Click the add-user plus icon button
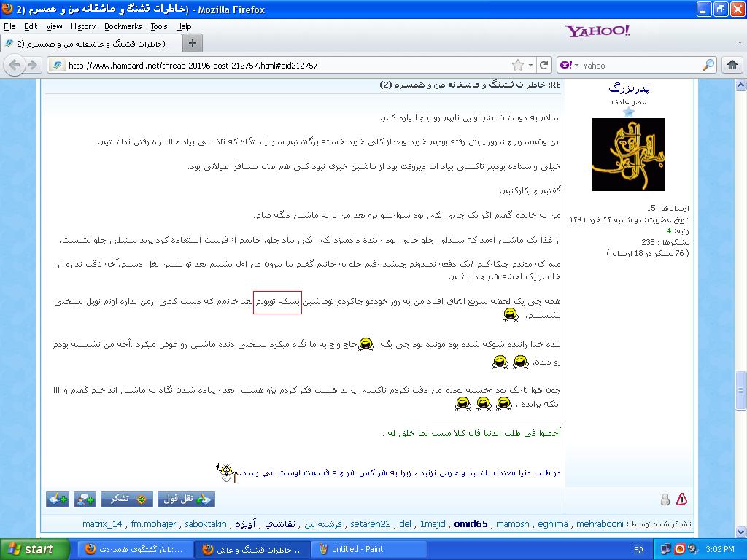The width and height of the screenshot is (747, 560). (x=85, y=499)
